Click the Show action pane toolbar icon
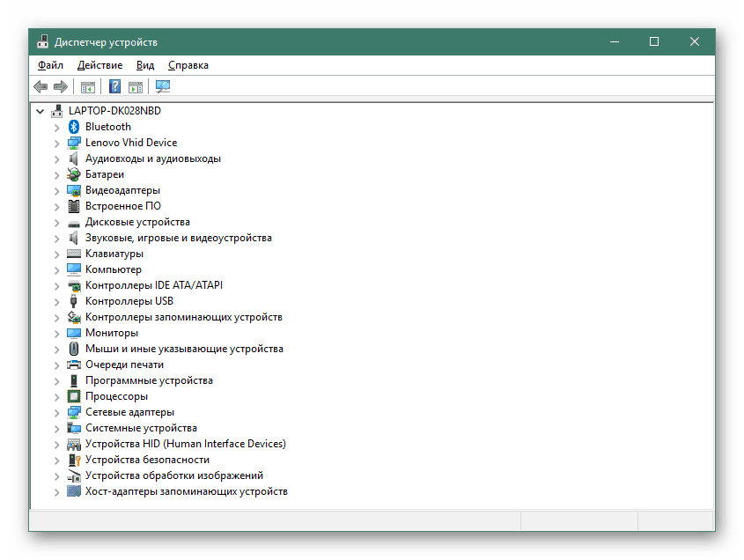 134,86
